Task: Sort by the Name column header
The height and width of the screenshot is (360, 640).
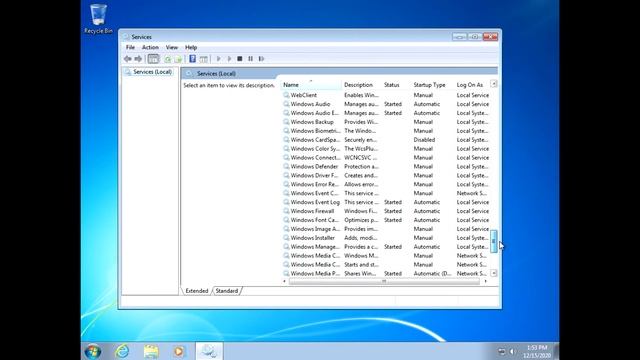Action: [x=311, y=84]
